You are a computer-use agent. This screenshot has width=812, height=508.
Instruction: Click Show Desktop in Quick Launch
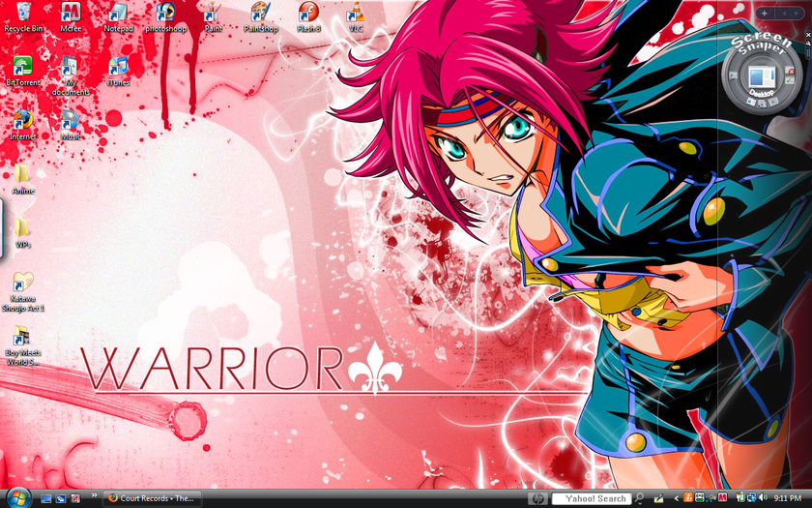coord(46,498)
